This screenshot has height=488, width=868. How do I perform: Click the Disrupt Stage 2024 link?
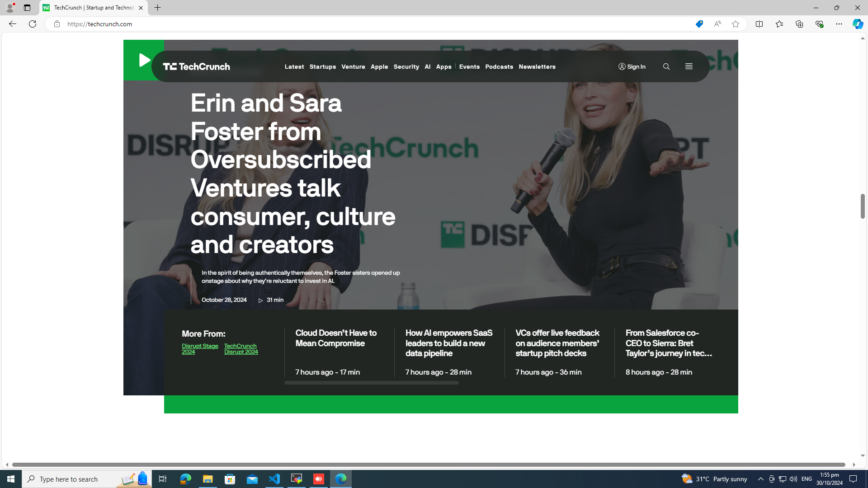200,349
